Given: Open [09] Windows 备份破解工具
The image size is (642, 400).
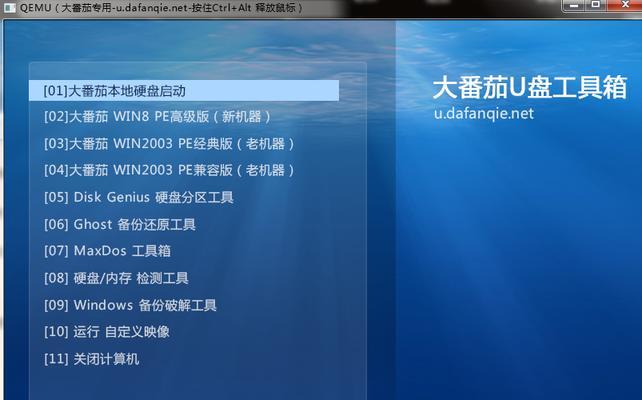Looking at the screenshot, I should tap(130, 305).
